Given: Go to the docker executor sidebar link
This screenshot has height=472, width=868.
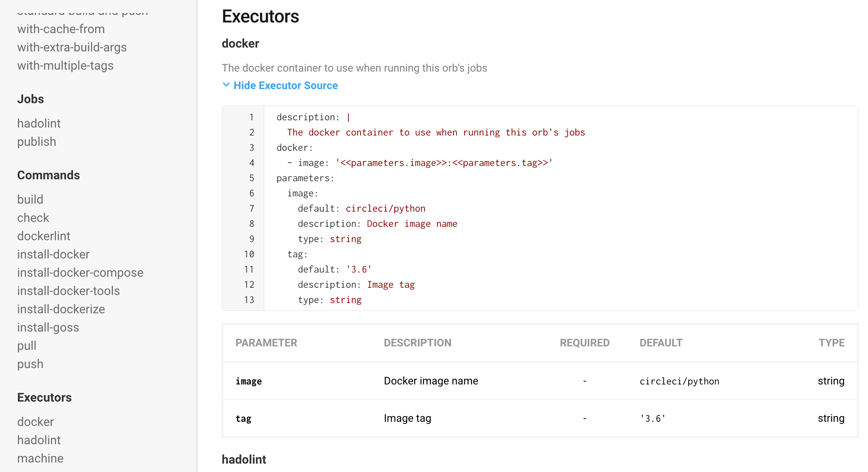Looking at the screenshot, I should click(x=35, y=422).
